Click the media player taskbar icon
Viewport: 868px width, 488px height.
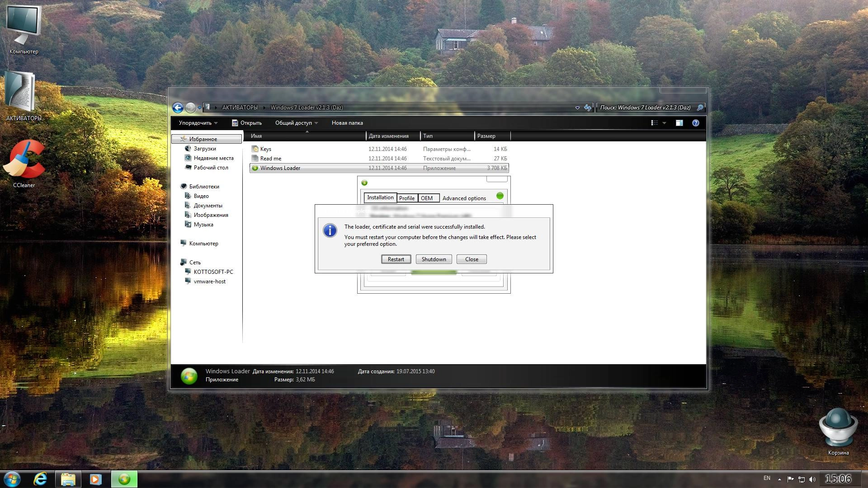tap(96, 479)
